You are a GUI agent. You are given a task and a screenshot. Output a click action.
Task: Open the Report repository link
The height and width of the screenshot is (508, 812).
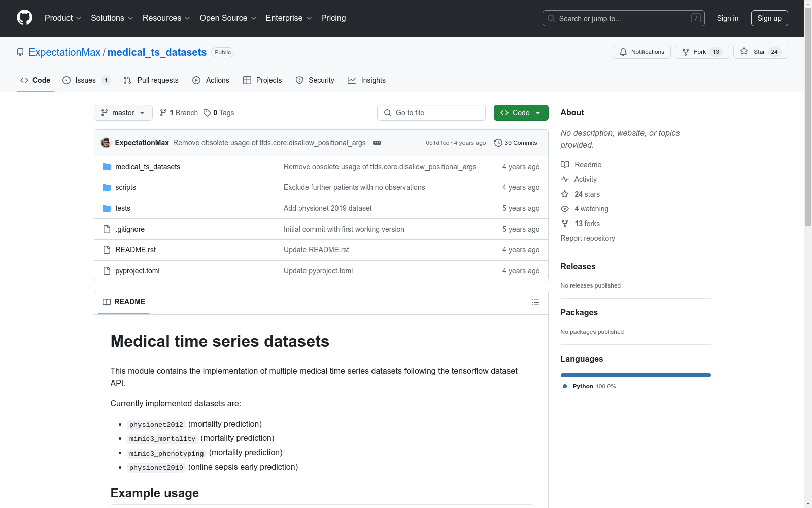[x=588, y=238]
